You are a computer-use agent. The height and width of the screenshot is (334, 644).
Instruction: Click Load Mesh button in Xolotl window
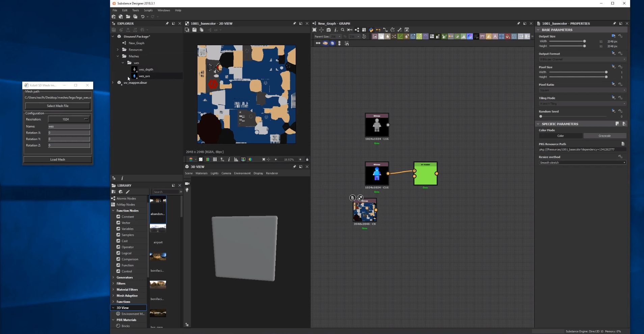tap(58, 160)
